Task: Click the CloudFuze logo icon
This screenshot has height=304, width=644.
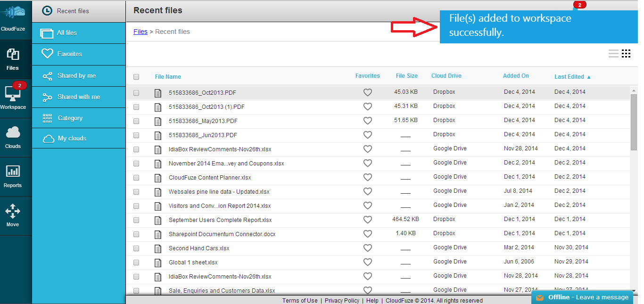Action: point(13,11)
